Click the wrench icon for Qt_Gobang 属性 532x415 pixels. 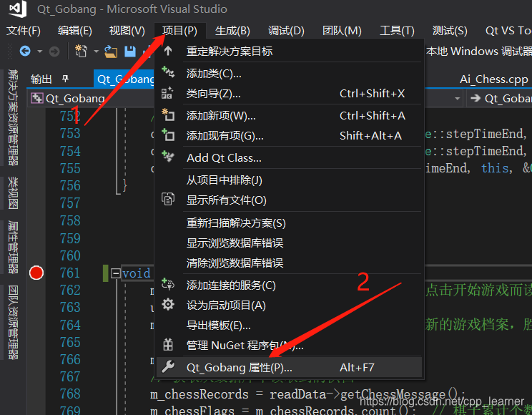click(x=168, y=367)
